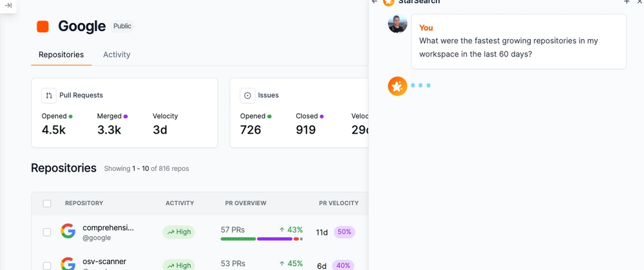Click the user avatar in chat
The image size is (644, 270).
pyautogui.click(x=397, y=24)
